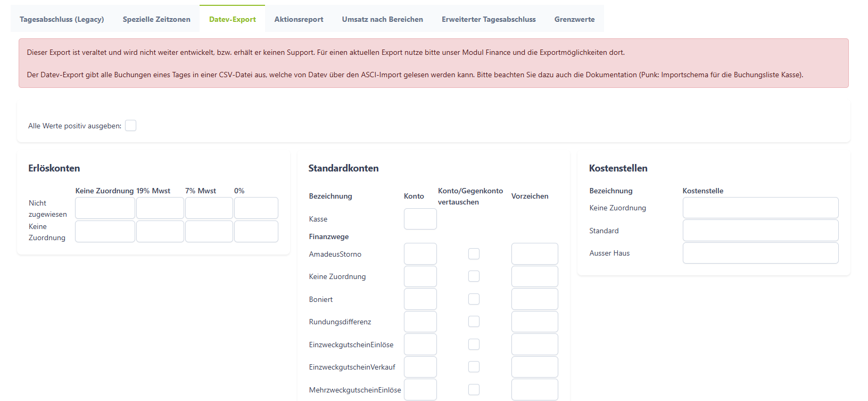Click the AmadeusStorno Vorzeichen field
This screenshot has width=868, height=401.
click(535, 254)
